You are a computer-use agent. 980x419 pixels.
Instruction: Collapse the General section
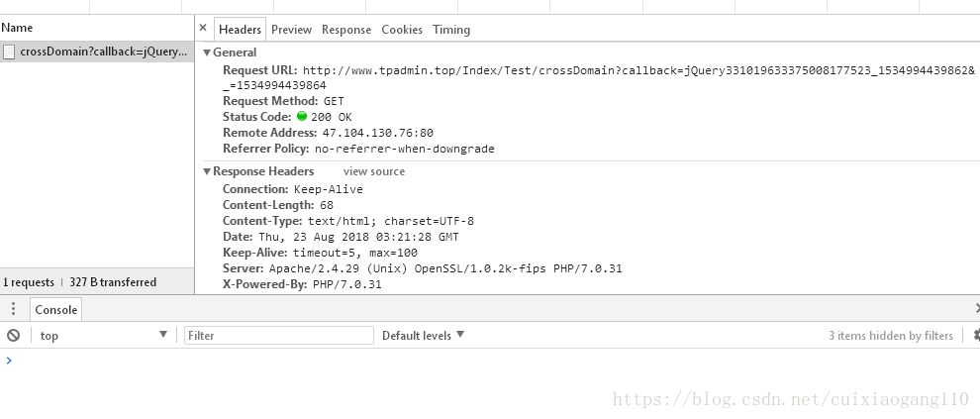tap(208, 52)
